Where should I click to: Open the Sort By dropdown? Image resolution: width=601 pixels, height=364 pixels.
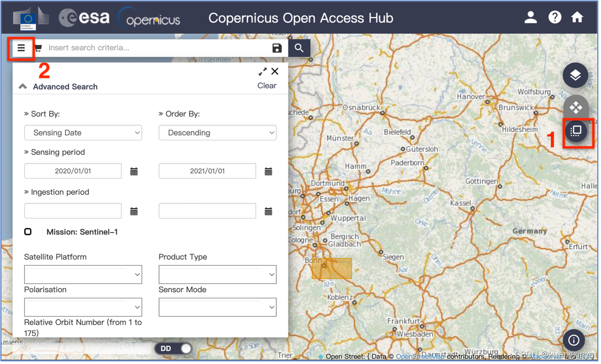click(83, 133)
